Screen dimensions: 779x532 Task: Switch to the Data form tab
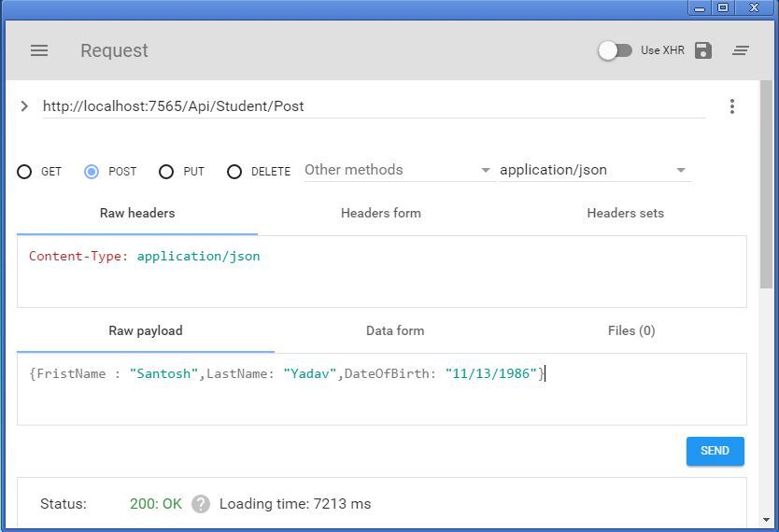pyautogui.click(x=395, y=330)
